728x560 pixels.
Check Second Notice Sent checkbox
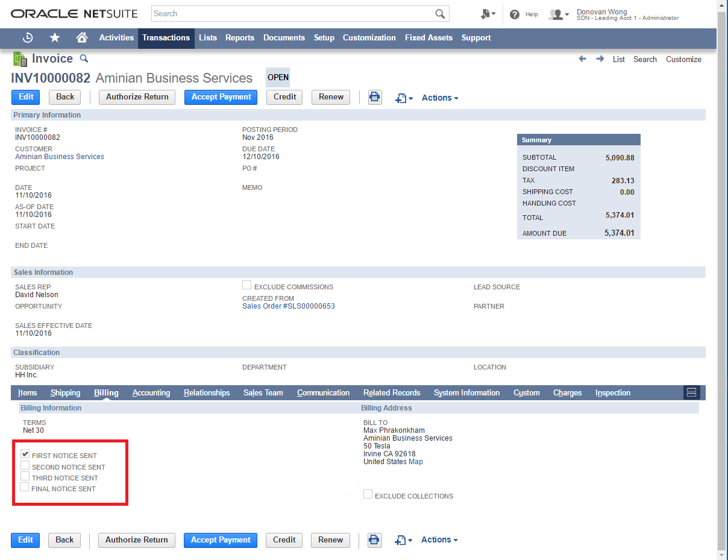click(x=25, y=465)
